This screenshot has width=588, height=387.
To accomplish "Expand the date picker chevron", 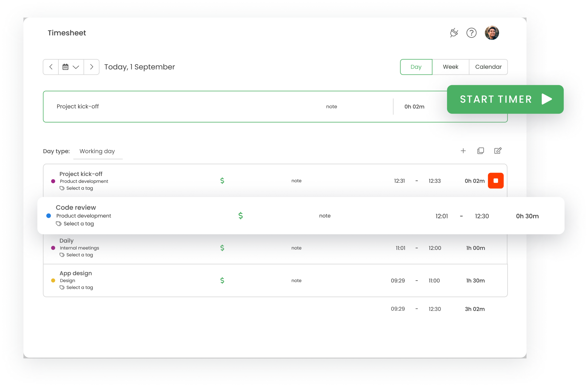I will (x=76, y=67).
